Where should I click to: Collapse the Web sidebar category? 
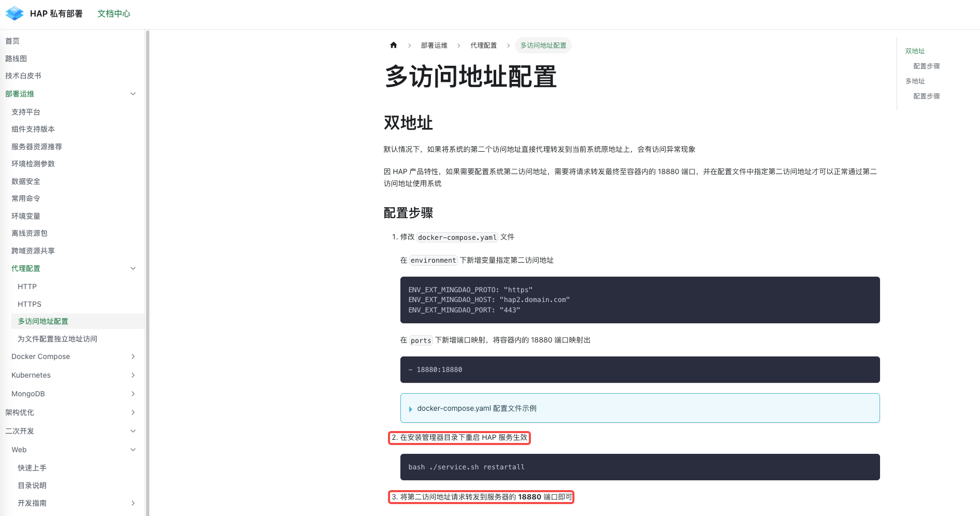tap(133, 450)
